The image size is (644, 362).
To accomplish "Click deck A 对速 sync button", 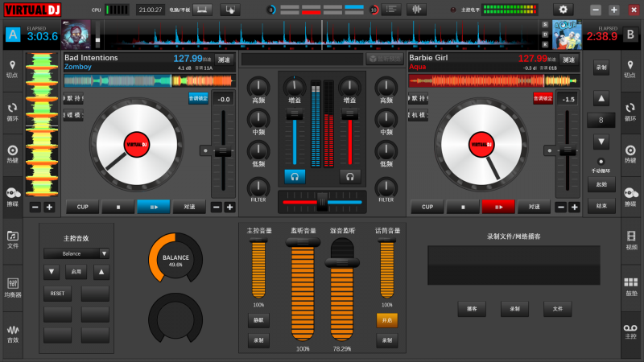I will coord(189,207).
